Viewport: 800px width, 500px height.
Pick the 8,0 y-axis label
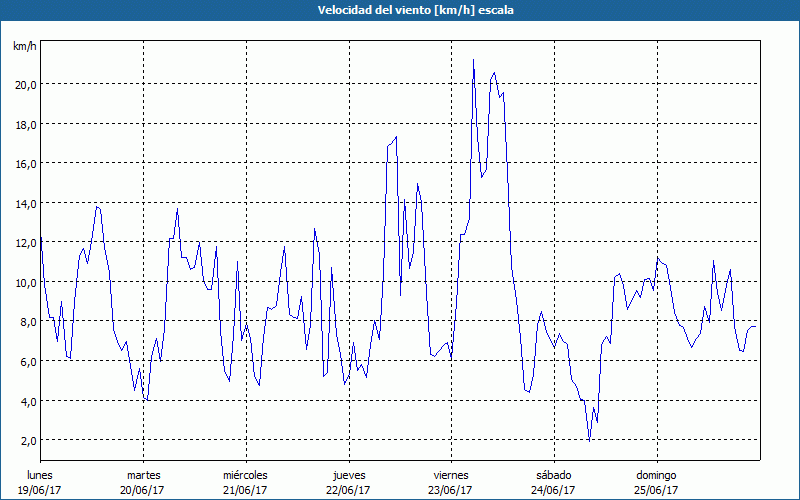(27, 322)
